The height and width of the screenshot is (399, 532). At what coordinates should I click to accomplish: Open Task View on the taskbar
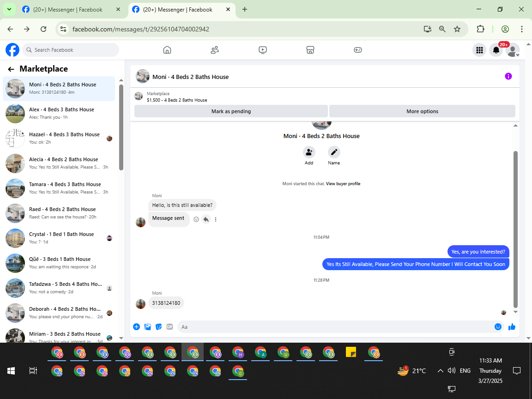pos(33,371)
